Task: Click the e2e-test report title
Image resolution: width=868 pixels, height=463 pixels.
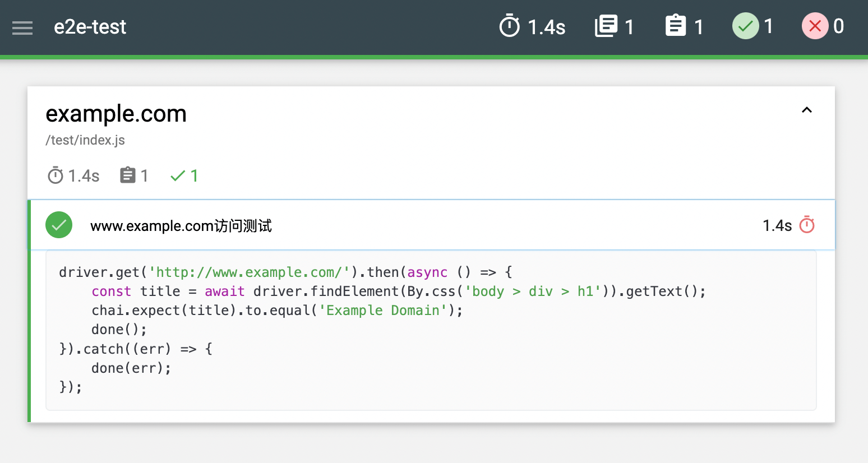Action: click(90, 27)
